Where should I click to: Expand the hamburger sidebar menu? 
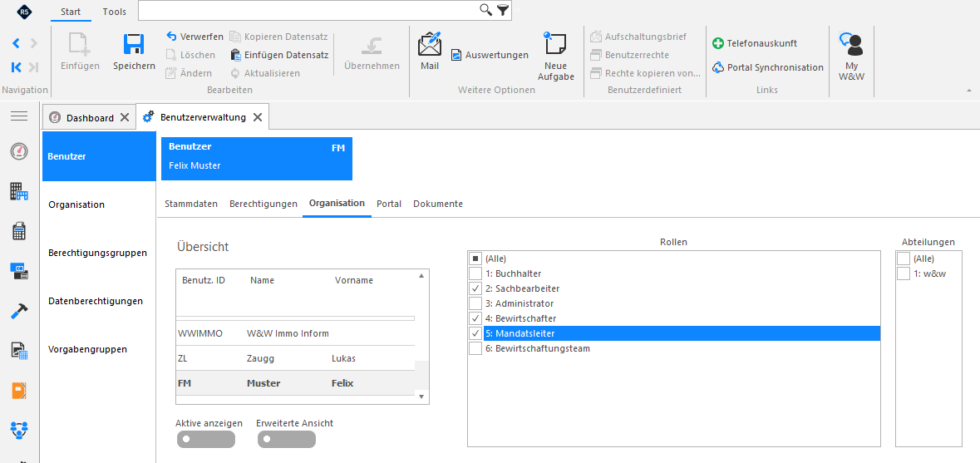(x=19, y=116)
